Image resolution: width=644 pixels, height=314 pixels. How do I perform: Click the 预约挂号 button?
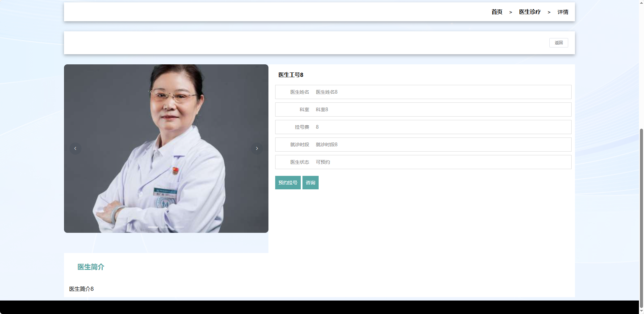coord(288,183)
